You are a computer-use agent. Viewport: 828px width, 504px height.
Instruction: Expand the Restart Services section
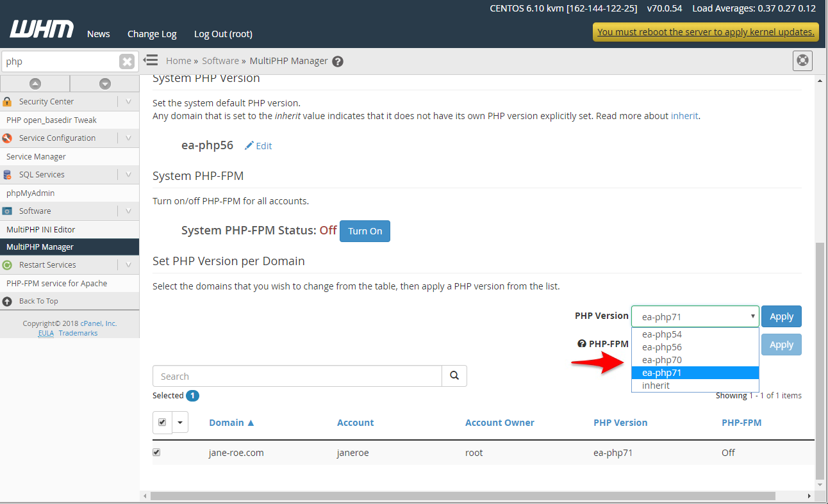[x=128, y=264]
